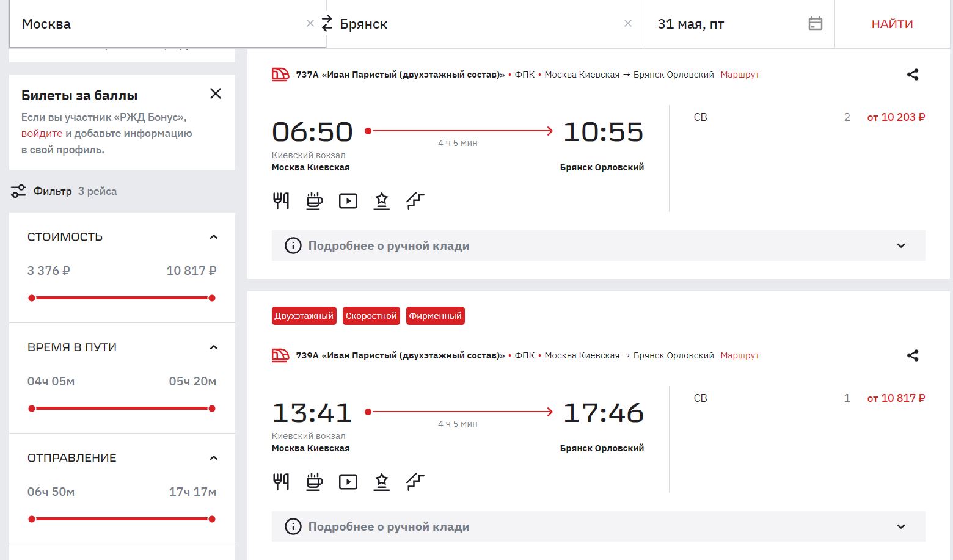
Task: Click departure time 13:41
Action: coord(312,413)
